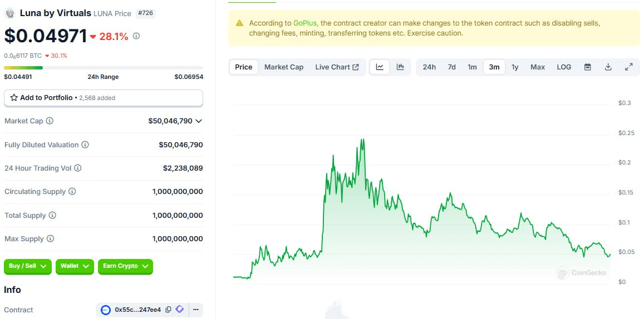
Task: Open the Wallet dropdown
Action: coord(75,266)
